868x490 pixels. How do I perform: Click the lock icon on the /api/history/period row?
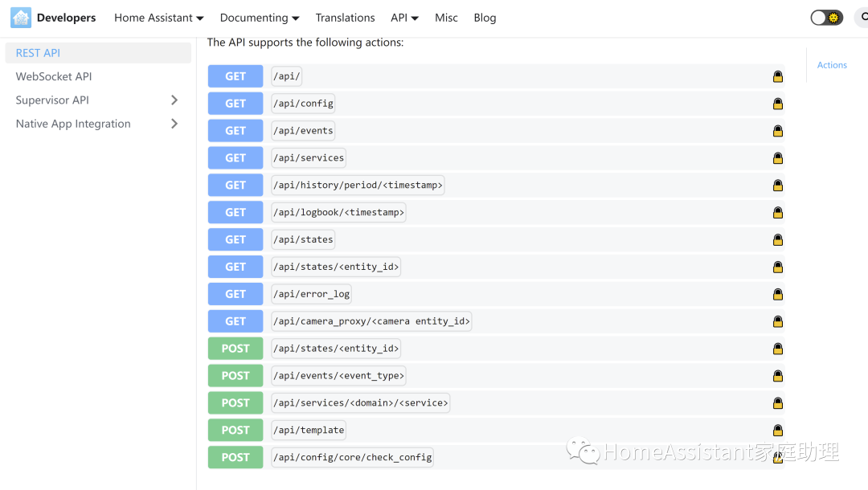coord(778,185)
